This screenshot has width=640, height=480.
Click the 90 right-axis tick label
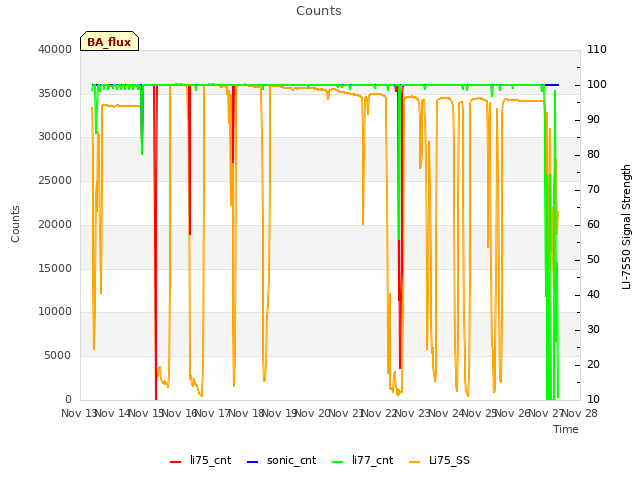593,120
